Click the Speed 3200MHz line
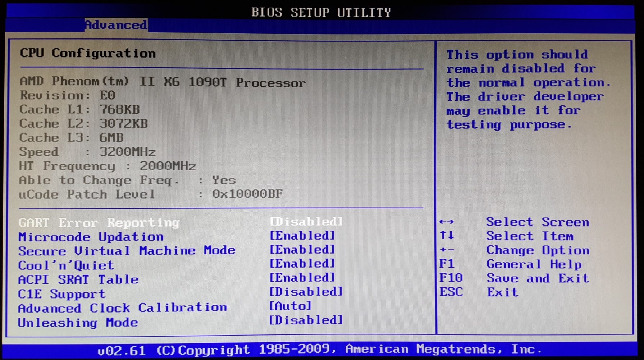Image resolution: width=644 pixels, height=360 pixels. tap(87, 152)
